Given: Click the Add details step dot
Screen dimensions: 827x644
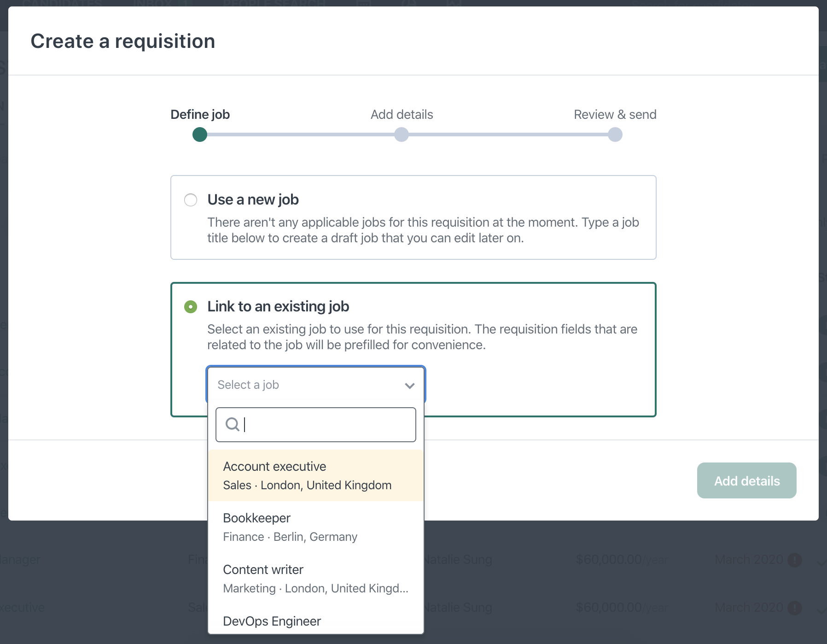Looking at the screenshot, I should coord(402,135).
